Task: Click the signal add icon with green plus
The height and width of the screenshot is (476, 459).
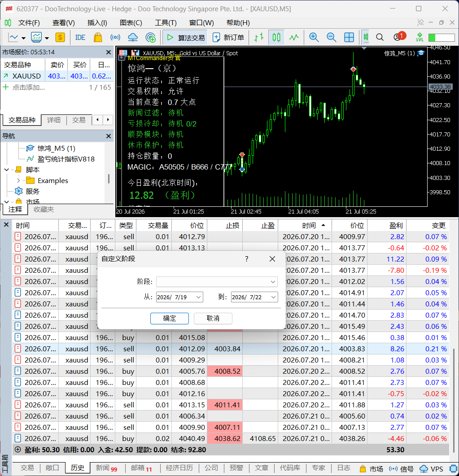Action: 151,37
